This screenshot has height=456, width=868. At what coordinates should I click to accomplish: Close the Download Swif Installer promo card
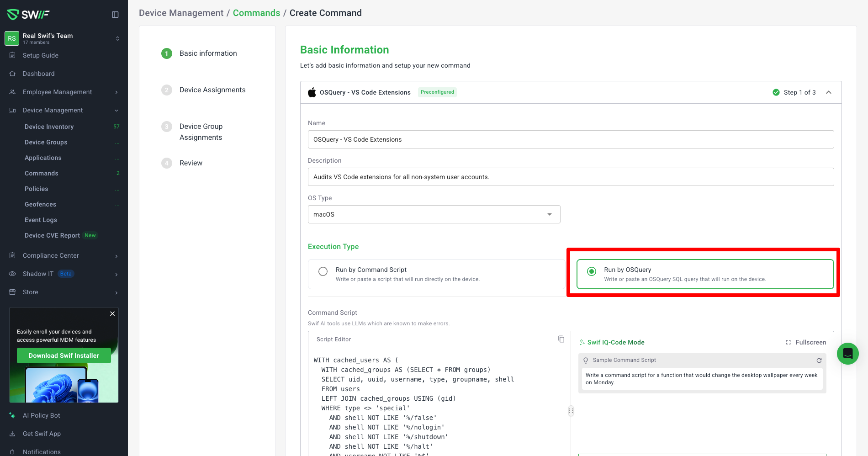pyautogui.click(x=112, y=314)
